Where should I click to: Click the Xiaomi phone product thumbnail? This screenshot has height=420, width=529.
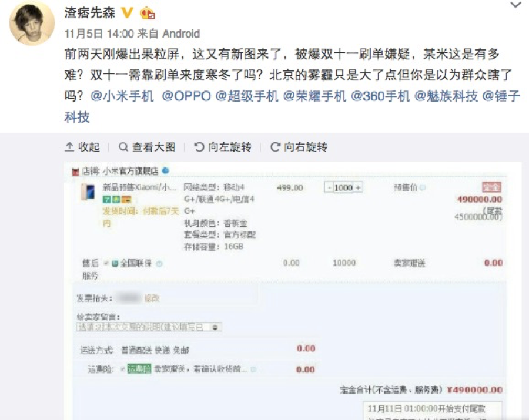click(x=88, y=193)
